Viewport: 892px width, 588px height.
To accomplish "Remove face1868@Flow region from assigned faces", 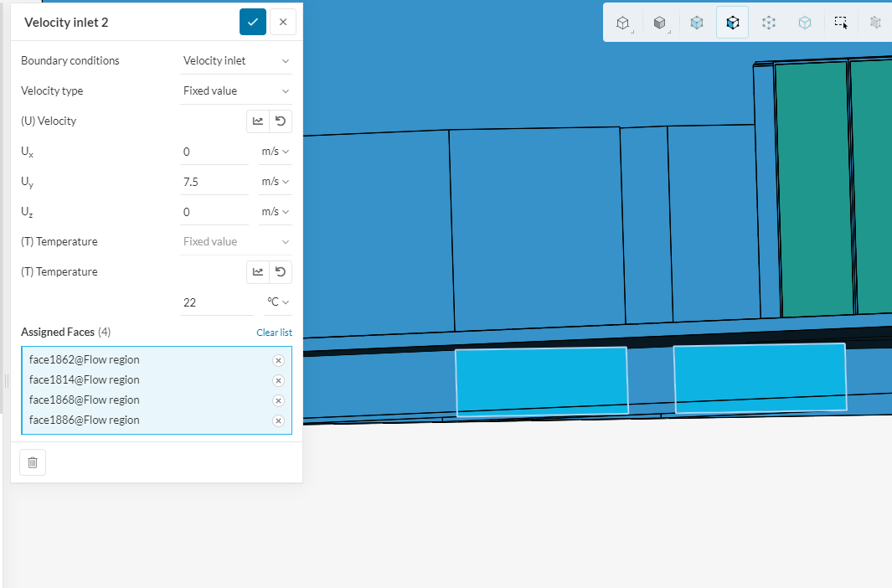I will click(278, 401).
